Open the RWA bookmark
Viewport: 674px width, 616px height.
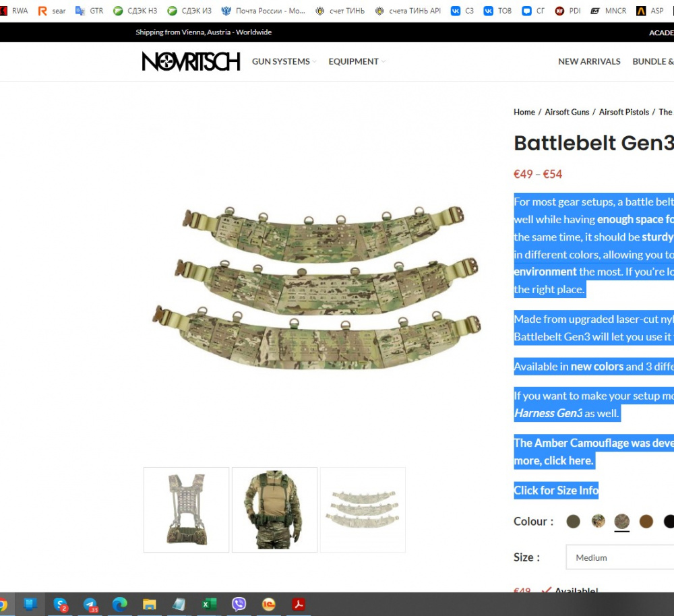(14, 11)
